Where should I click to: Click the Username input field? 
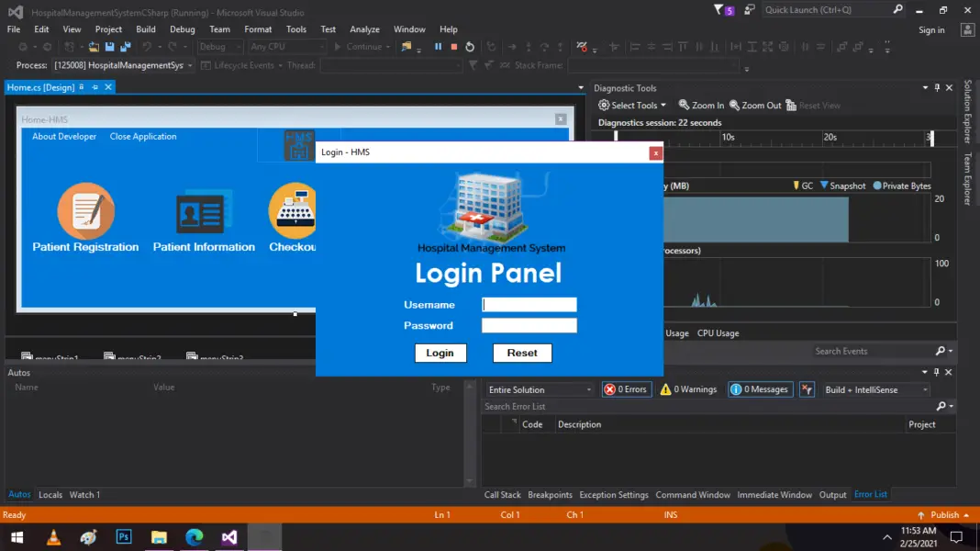pos(529,305)
